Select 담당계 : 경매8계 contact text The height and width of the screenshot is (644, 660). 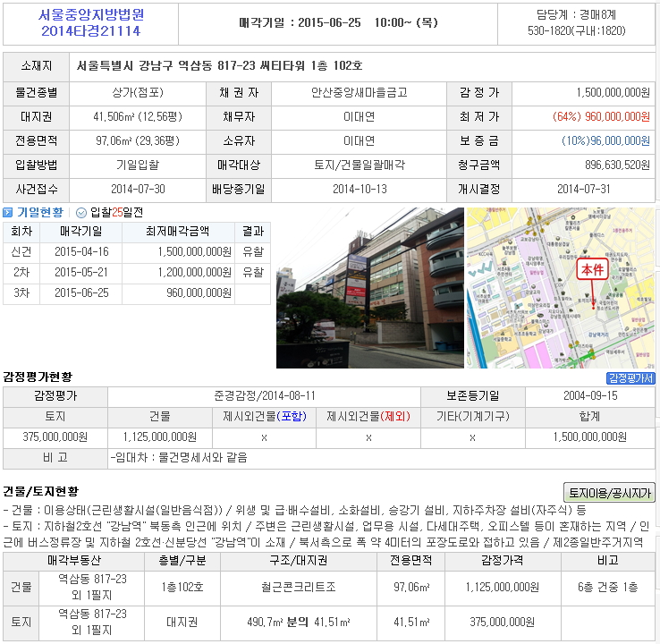tap(576, 15)
